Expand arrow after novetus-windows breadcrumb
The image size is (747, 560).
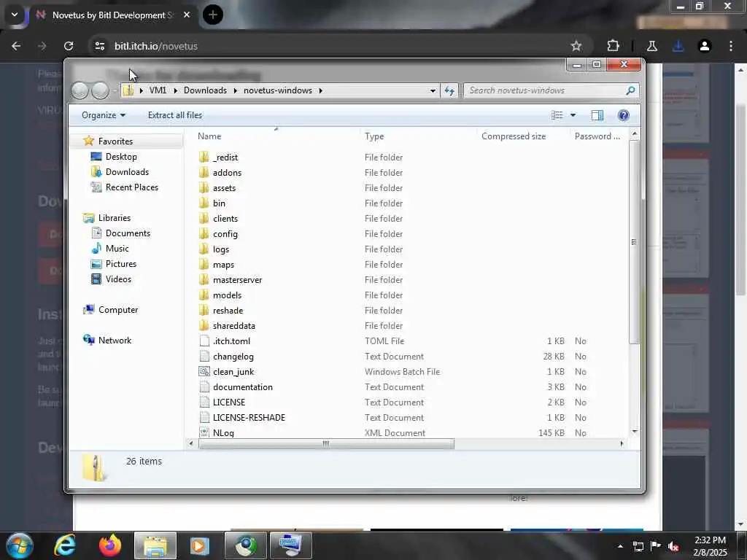(x=321, y=90)
